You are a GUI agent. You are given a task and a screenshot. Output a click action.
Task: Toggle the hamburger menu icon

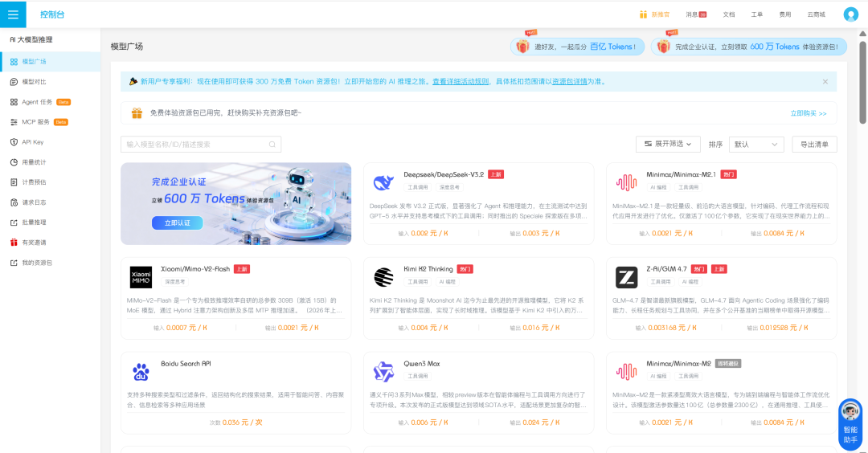(x=13, y=14)
